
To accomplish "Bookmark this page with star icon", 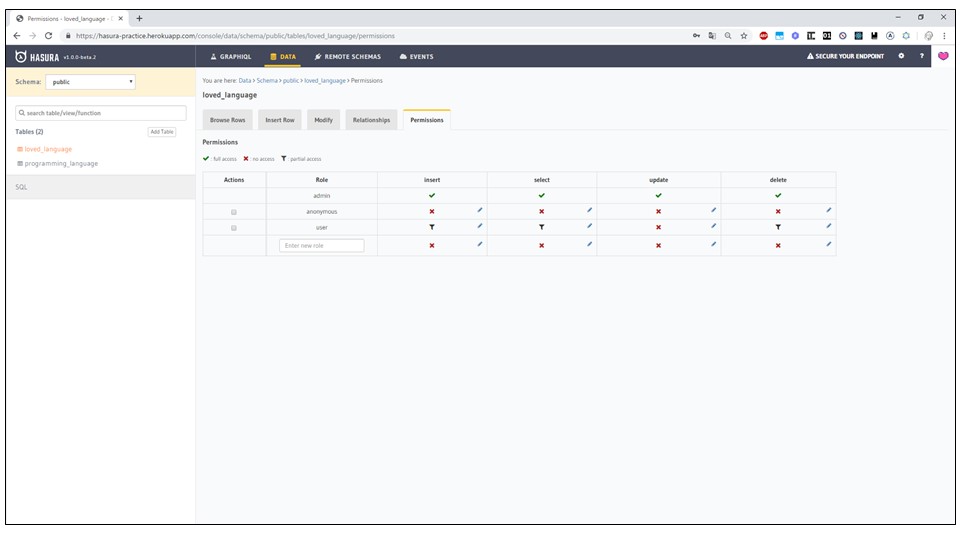I will pos(744,36).
